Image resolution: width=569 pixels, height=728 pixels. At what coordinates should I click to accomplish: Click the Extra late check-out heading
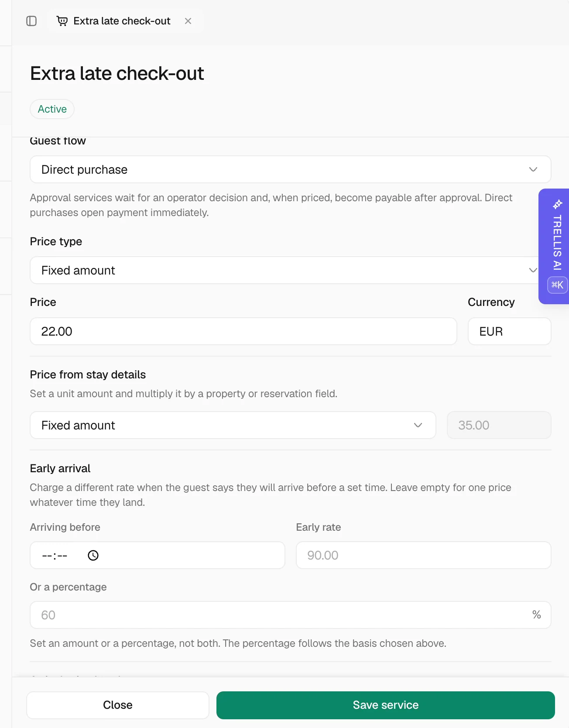point(117,73)
